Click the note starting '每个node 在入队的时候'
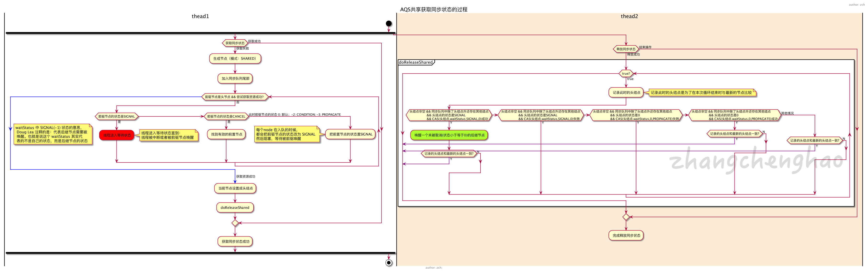The width and height of the screenshot is (868, 272). 287,134
